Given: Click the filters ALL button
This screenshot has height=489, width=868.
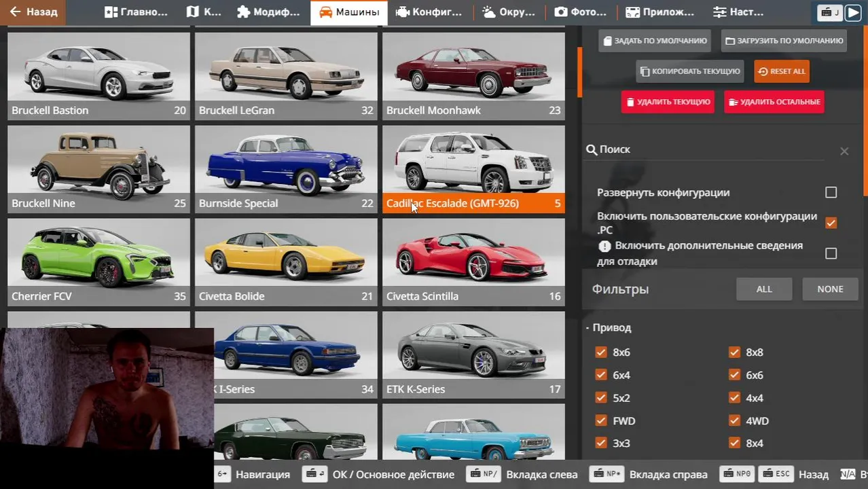Looking at the screenshot, I should [764, 289].
